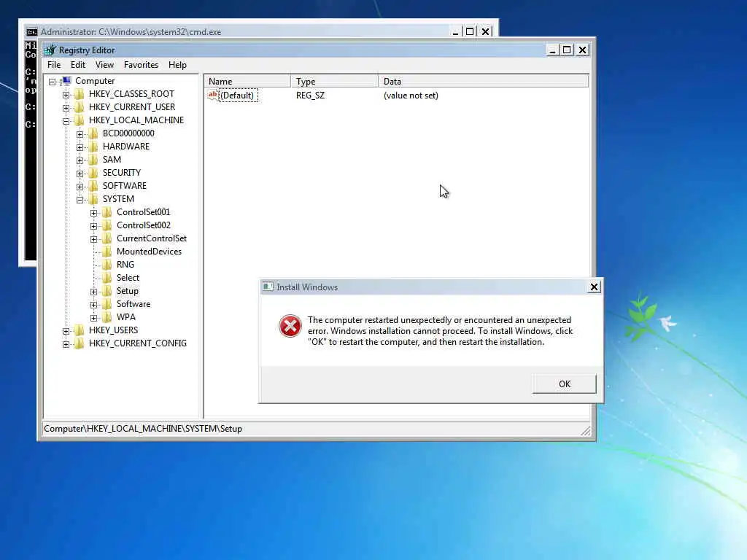Expand the HKEY_CURRENT_USER node
Screen dimensions: 747x560
pos(66,108)
